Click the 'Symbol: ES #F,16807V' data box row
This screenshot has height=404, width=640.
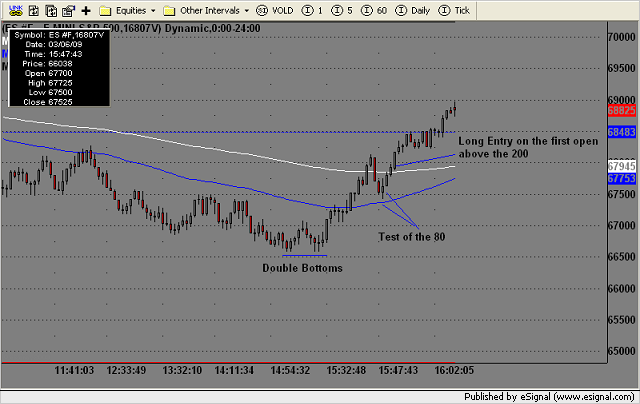click(59, 35)
